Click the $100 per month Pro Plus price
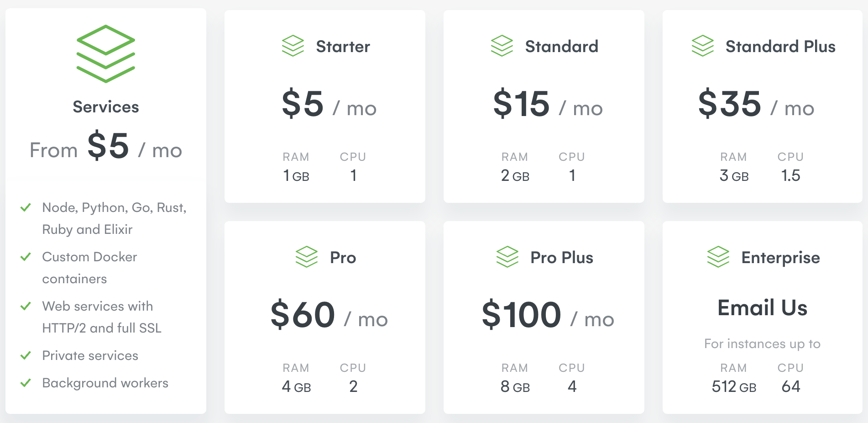Screen dimensions: 868x423 pyautogui.click(x=548, y=315)
